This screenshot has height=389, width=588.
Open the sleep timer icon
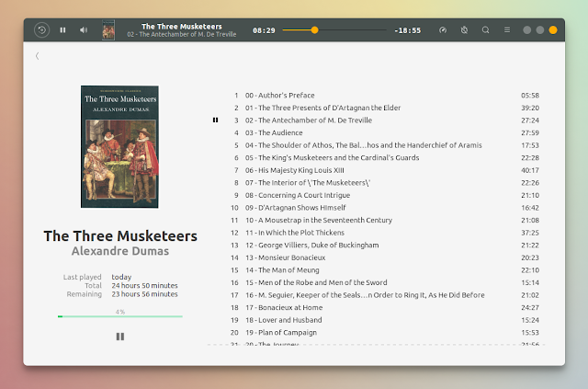[464, 30]
